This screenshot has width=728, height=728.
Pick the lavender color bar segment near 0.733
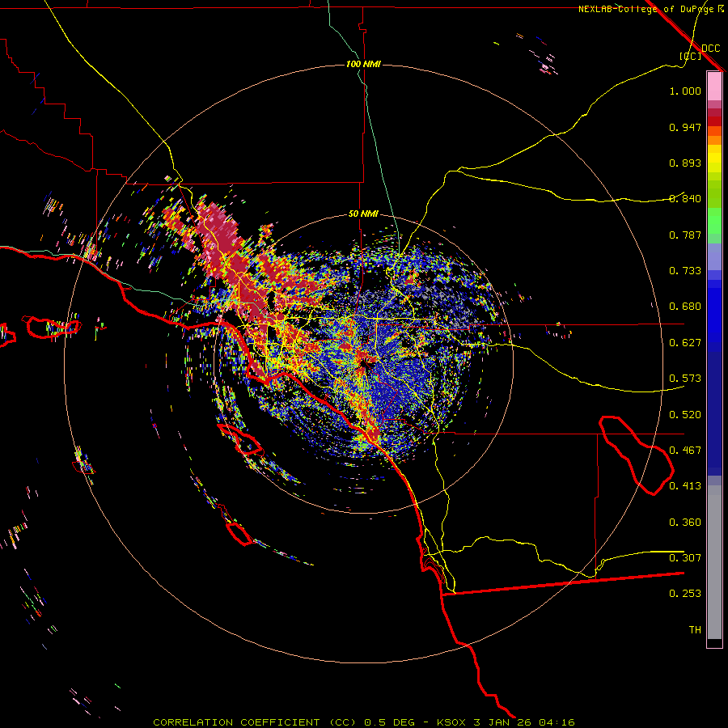(714, 256)
